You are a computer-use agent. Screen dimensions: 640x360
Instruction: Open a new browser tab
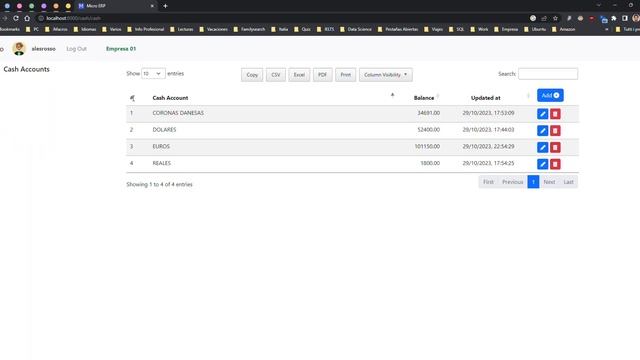tap(165, 6)
